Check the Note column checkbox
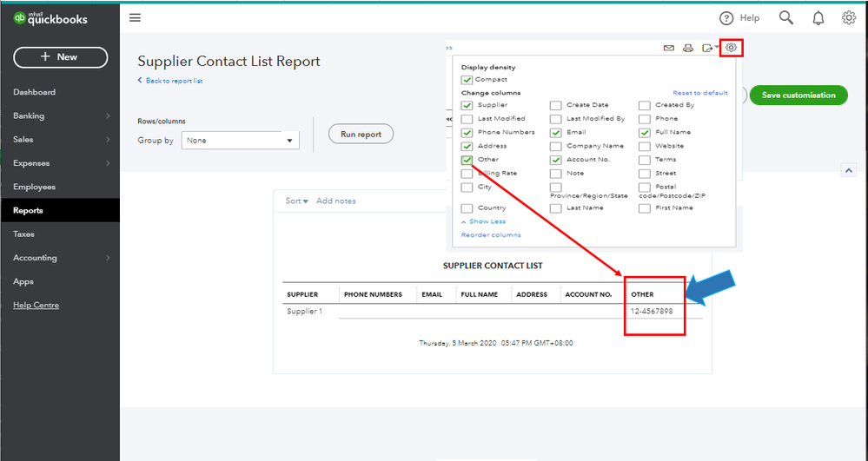This screenshot has width=868, height=461. point(556,174)
